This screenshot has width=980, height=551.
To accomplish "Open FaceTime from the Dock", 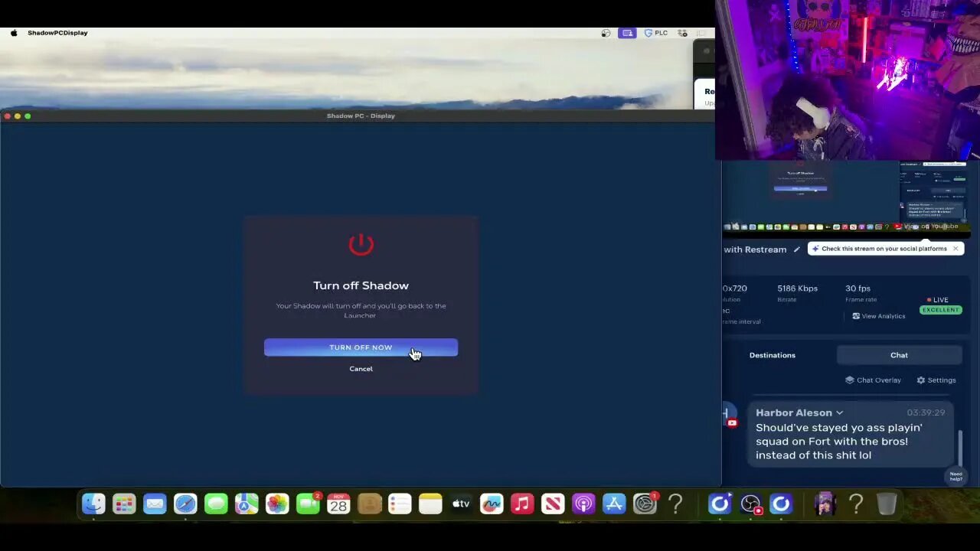I will point(308,504).
